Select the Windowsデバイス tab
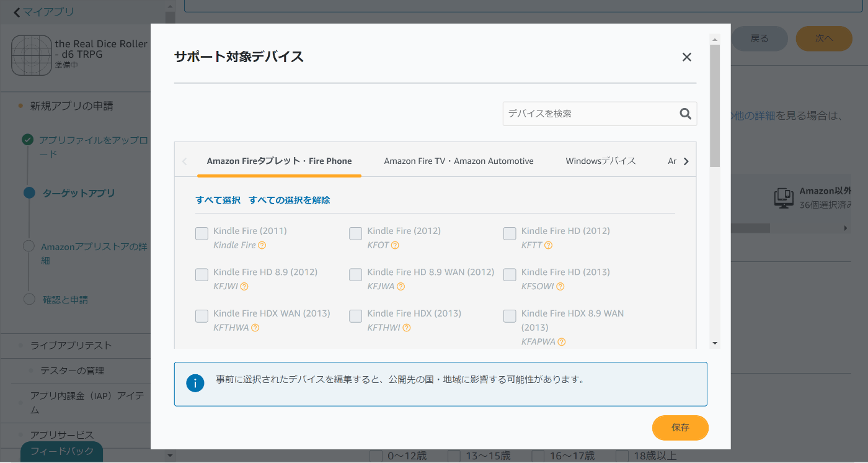Image resolution: width=868 pixels, height=463 pixels. point(601,161)
